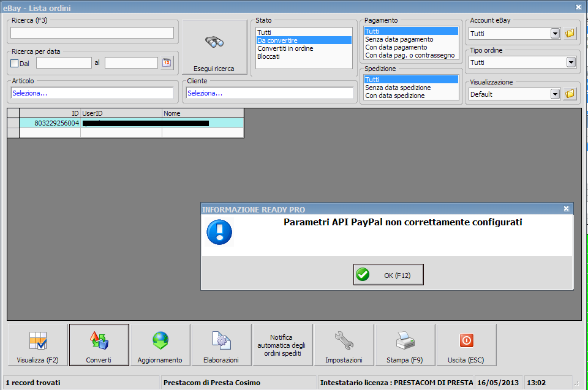Click the Stampa (F9) printer icon
The width and height of the screenshot is (588, 390).
[x=405, y=340]
